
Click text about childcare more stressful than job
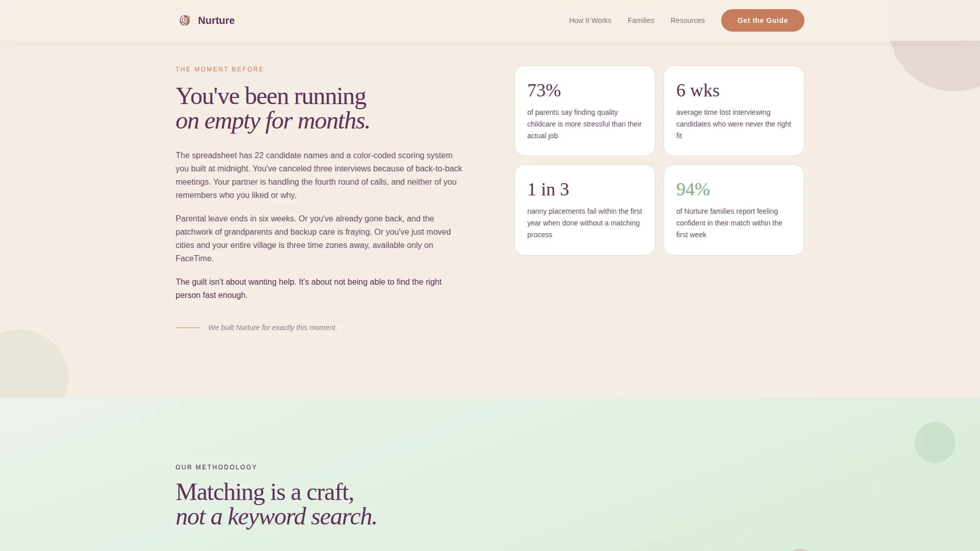tap(584, 124)
